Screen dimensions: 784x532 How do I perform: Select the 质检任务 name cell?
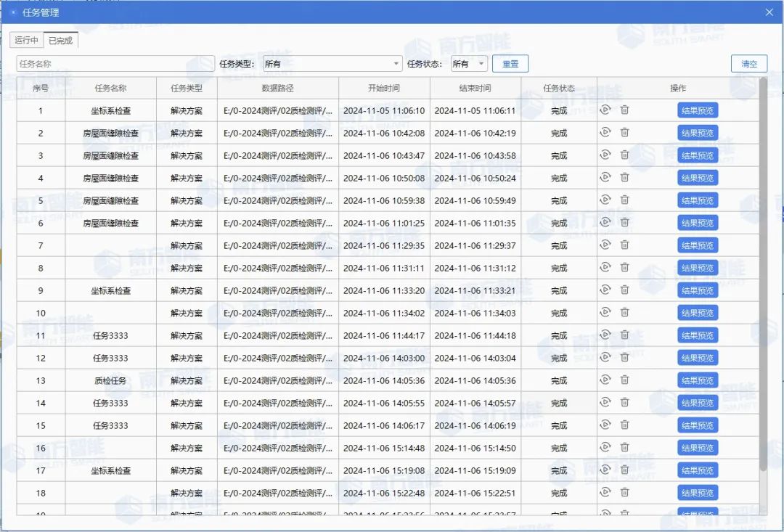(110, 380)
